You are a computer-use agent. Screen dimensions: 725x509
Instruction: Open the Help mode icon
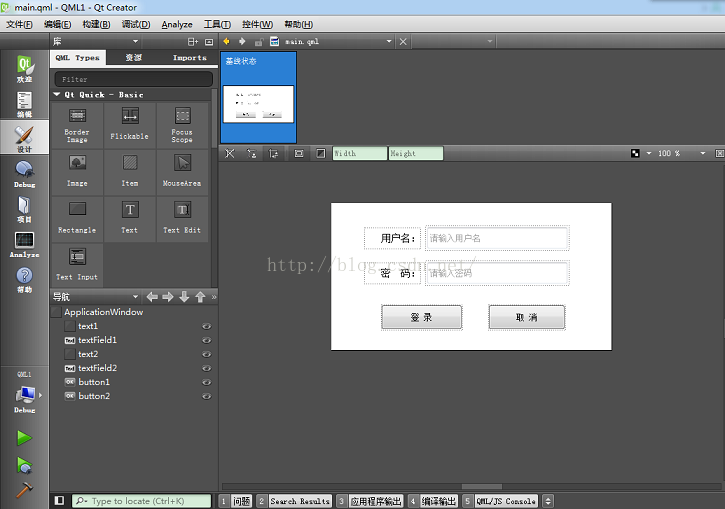pyautogui.click(x=25, y=280)
